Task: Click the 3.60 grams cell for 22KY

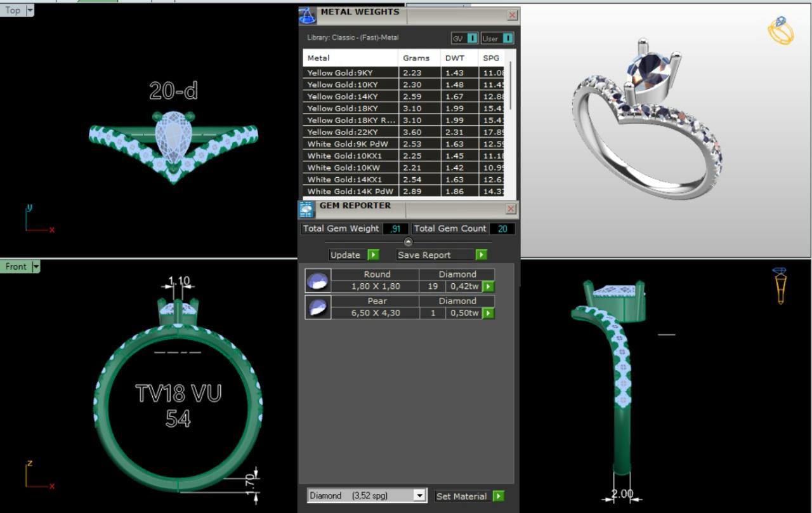Action: tap(419, 132)
